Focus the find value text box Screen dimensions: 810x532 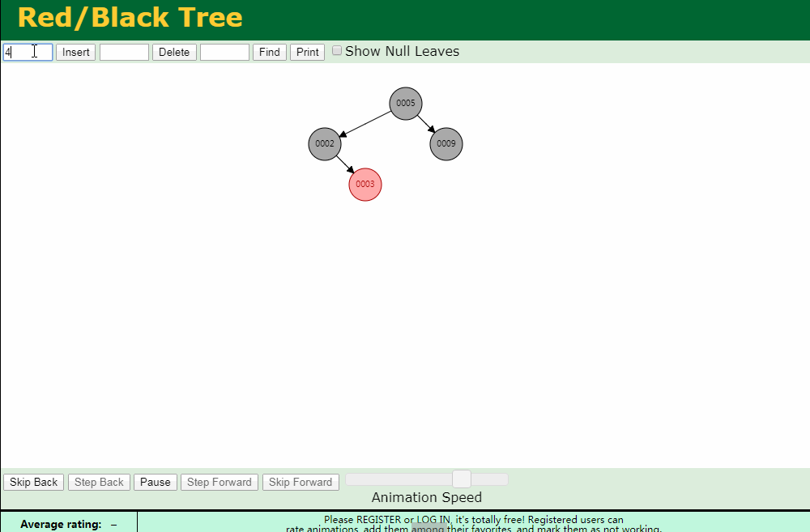[224, 52]
